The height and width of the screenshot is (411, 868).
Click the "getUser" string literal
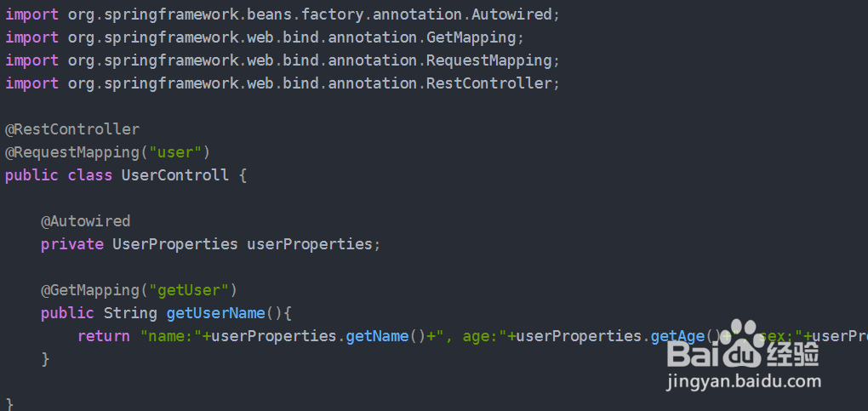tap(189, 290)
